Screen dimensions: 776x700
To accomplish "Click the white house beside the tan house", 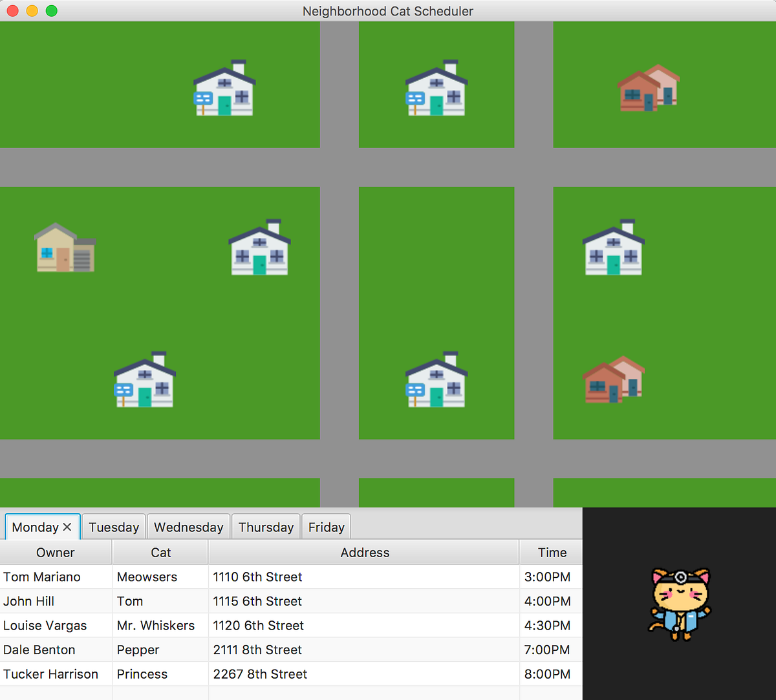I will (x=259, y=249).
